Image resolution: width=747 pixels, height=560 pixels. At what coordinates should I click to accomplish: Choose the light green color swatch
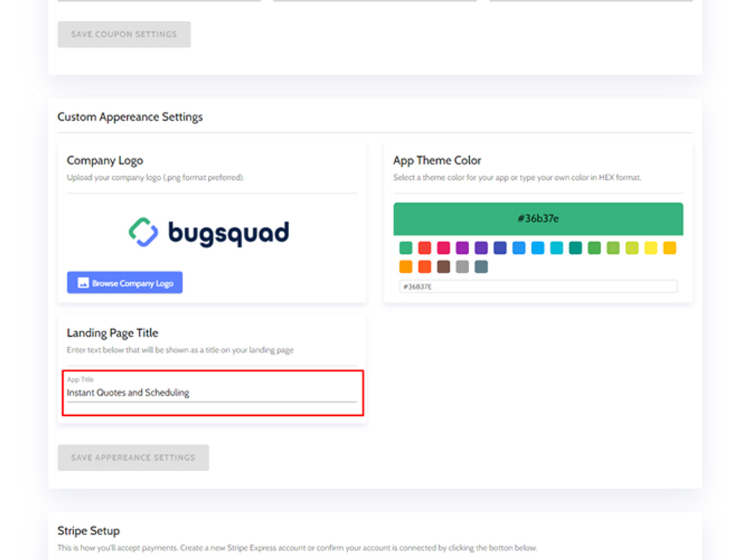click(613, 248)
